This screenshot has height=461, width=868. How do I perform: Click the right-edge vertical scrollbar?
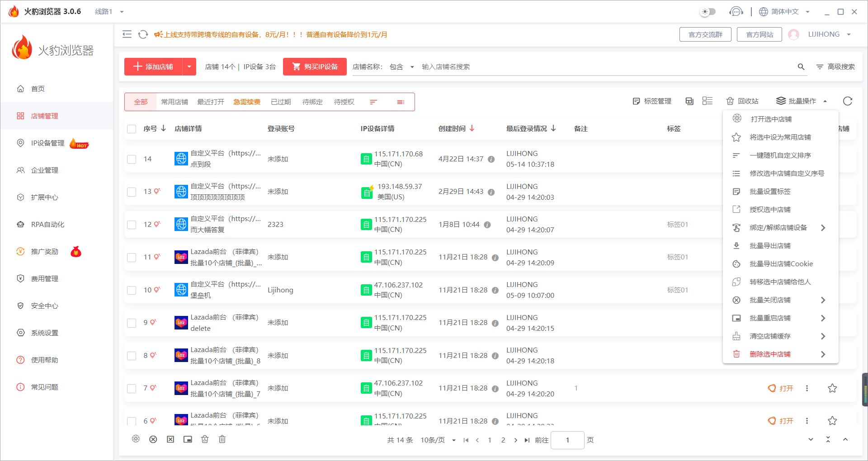click(865, 390)
